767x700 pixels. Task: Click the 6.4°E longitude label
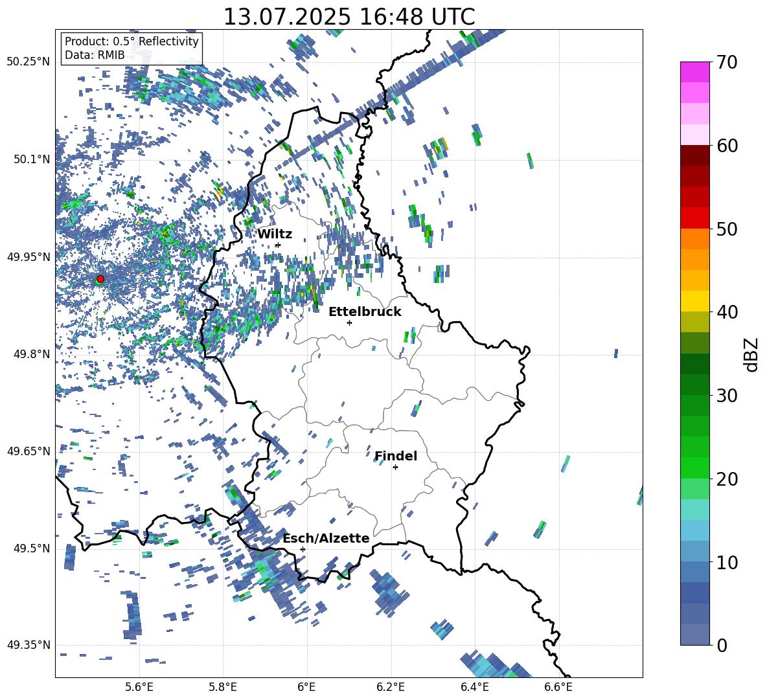(474, 687)
